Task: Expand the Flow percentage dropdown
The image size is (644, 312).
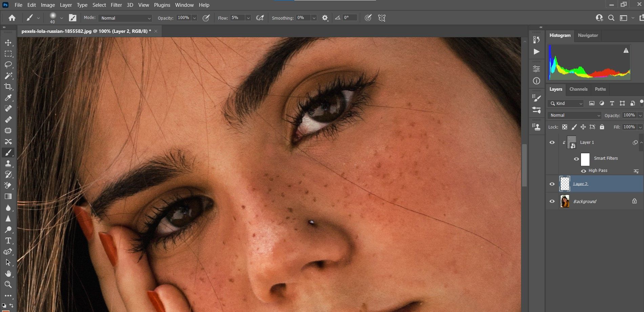Action: point(248,18)
